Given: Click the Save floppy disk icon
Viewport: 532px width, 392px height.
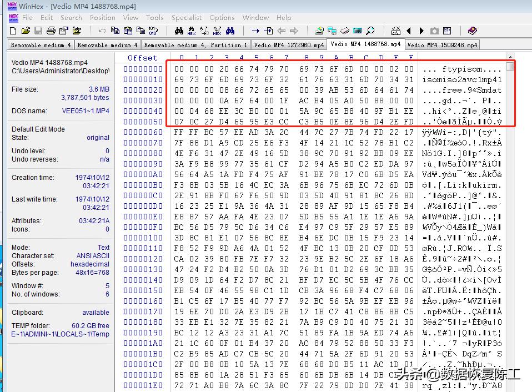Looking at the screenshot, I should pos(38,31).
